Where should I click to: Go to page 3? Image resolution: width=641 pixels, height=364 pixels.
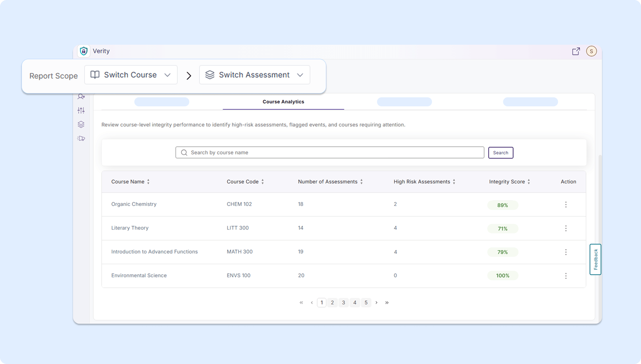(x=343, y=302)
